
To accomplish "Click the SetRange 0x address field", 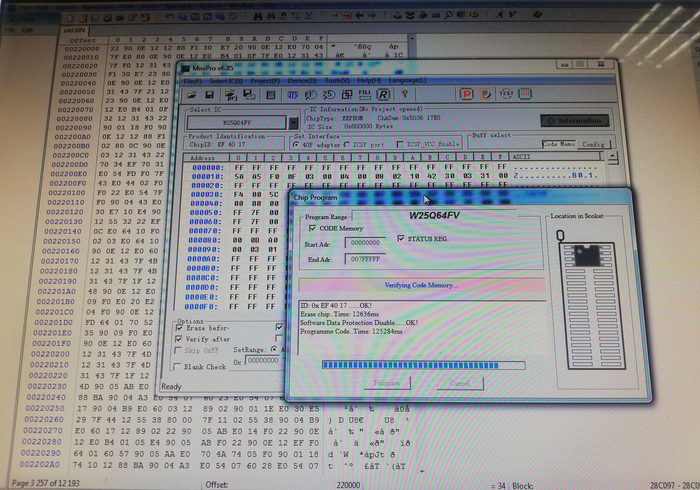I will click(x=264, y=361).
